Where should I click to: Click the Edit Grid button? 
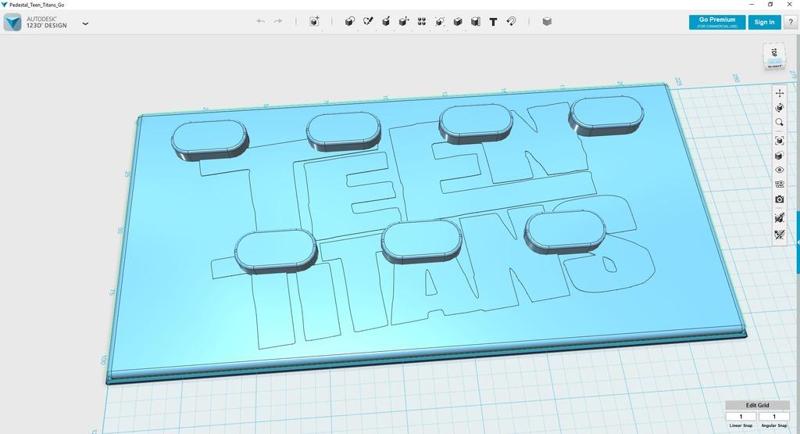[757, 405]
